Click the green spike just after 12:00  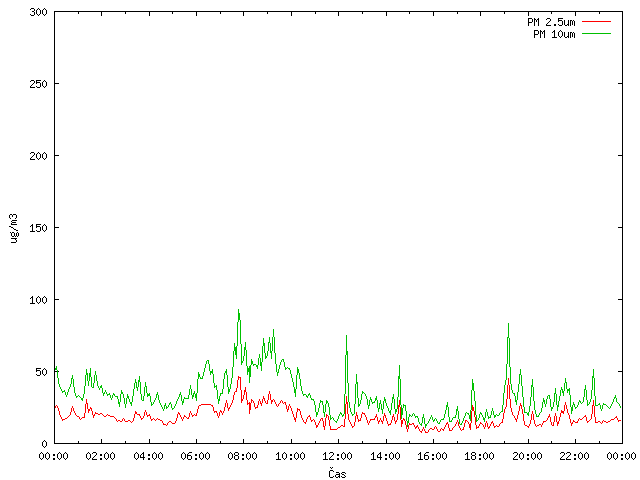(x=347, y=337)
